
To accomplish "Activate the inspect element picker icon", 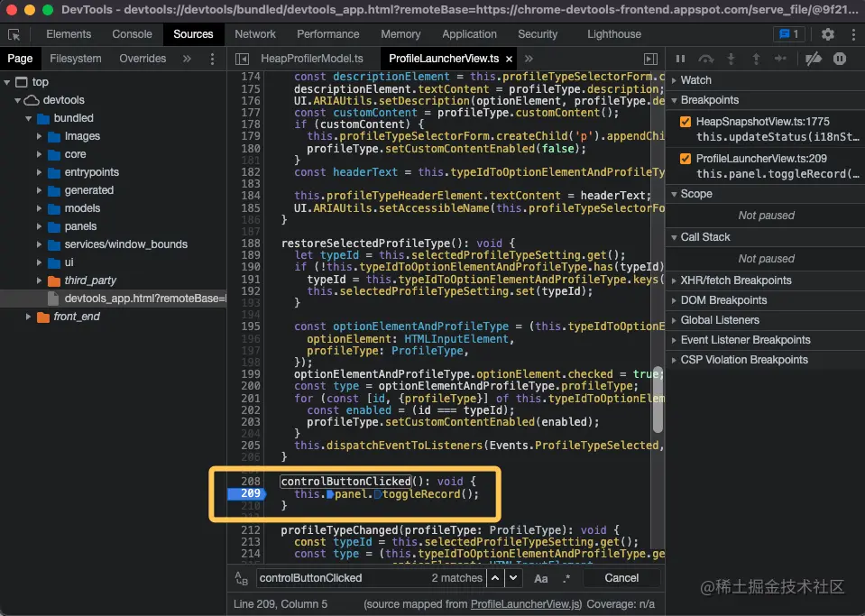I will click(14, 34).
